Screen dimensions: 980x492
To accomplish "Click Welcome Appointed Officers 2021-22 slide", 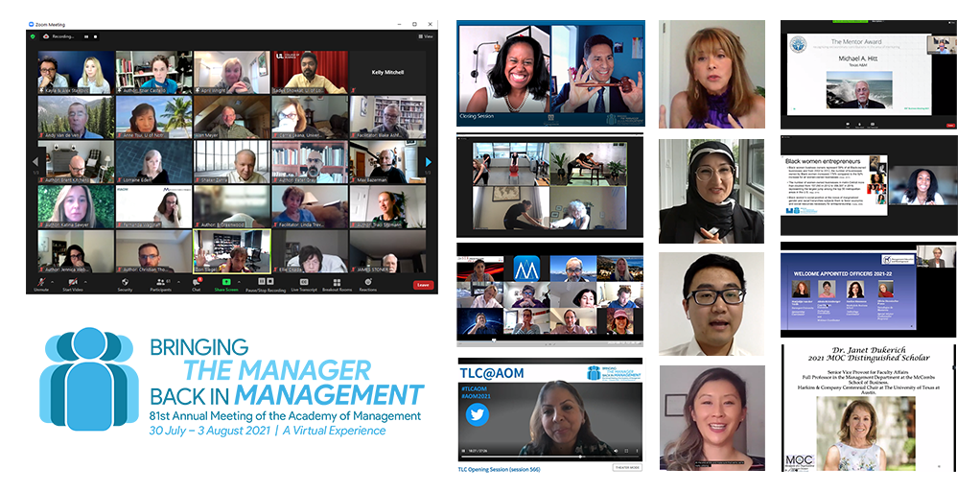I will click(x=868, y=291).
